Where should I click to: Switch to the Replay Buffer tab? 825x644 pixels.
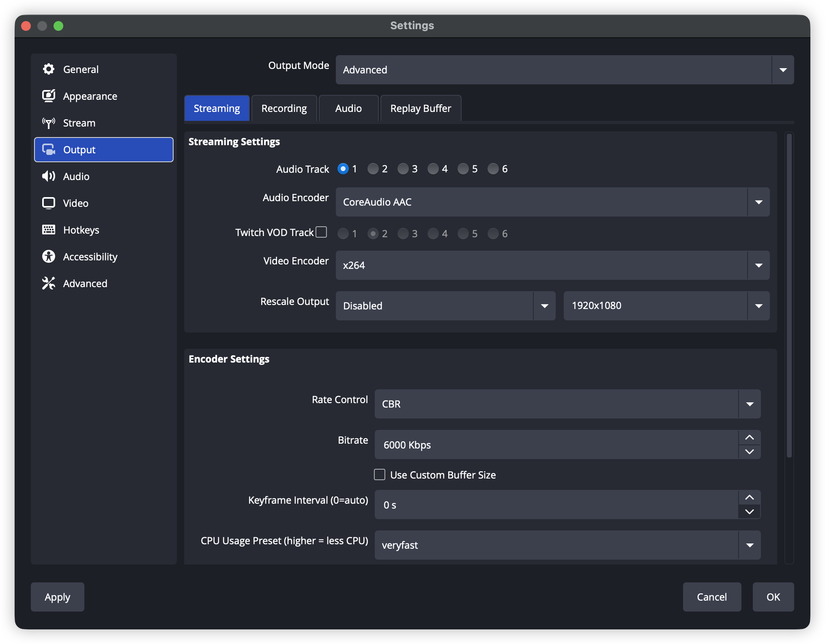click(x=420, y=108)
